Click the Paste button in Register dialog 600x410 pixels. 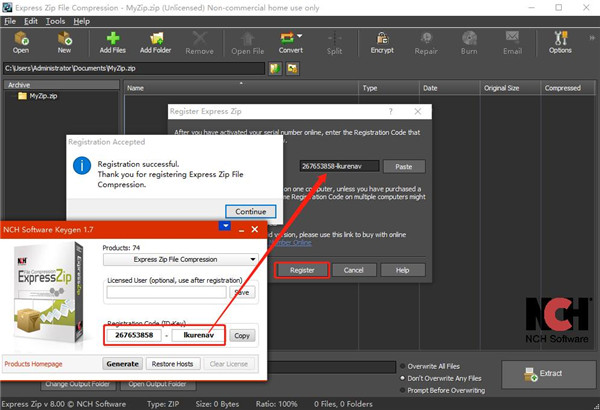(x=404, y=167)
